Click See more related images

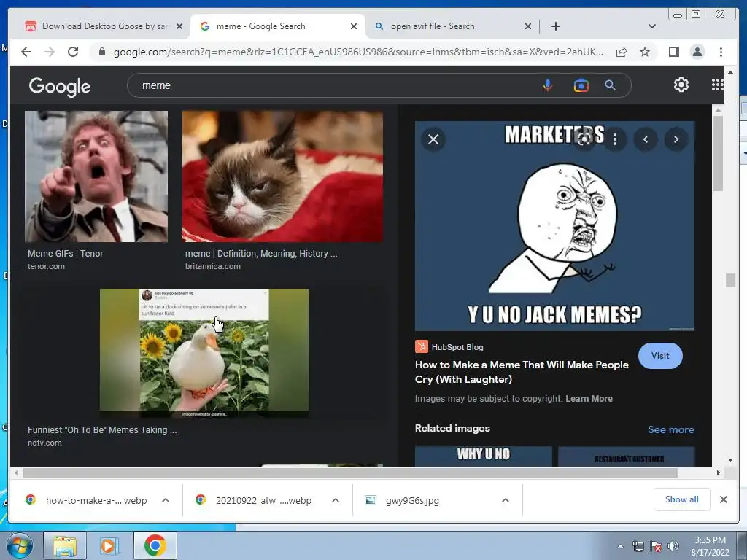coord(671,429)
